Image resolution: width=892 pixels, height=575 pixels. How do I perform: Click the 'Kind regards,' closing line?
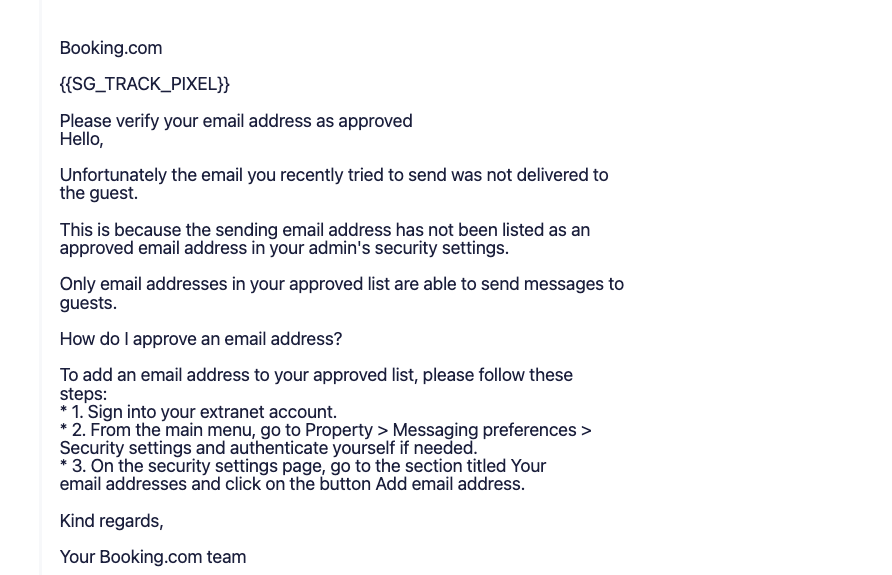tap(112, 521)
